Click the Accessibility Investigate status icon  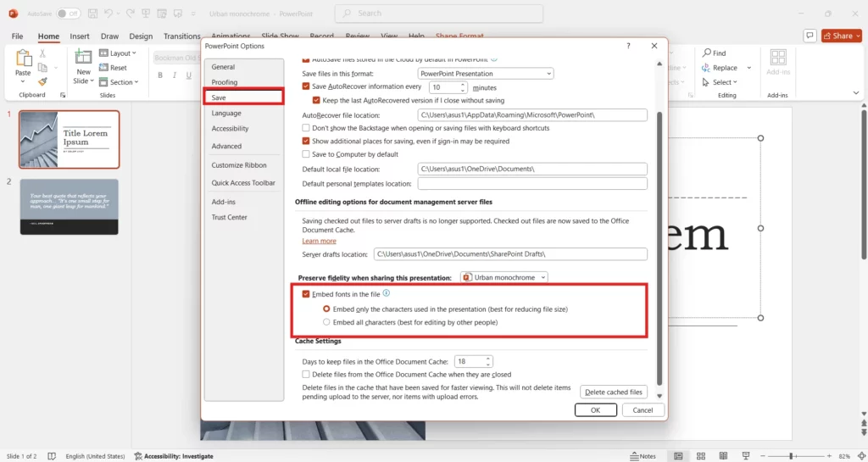pyautogui.click(x=138, y=456)
